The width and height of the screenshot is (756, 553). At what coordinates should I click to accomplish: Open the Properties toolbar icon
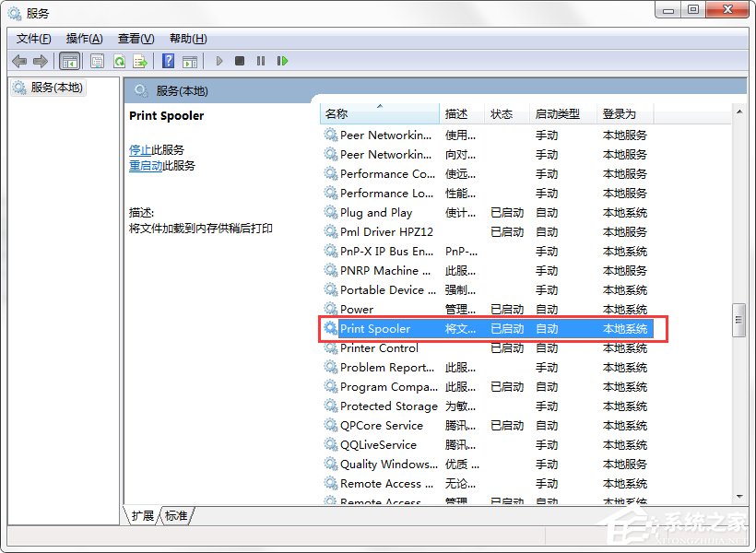[97, 61]
